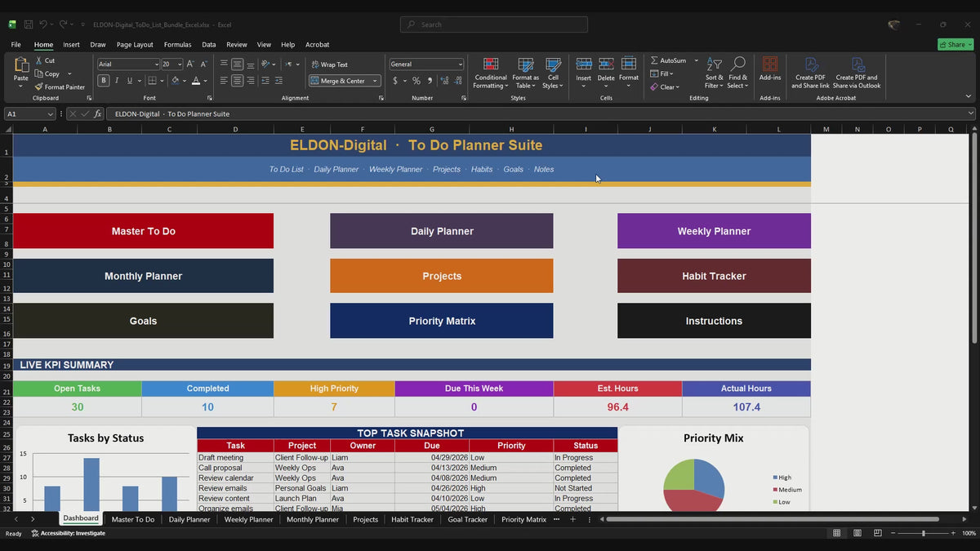The width and height of the screenshot is (980, 551).
Task: Click Create PDF and Share via Outlook
Action: point(857,73)
